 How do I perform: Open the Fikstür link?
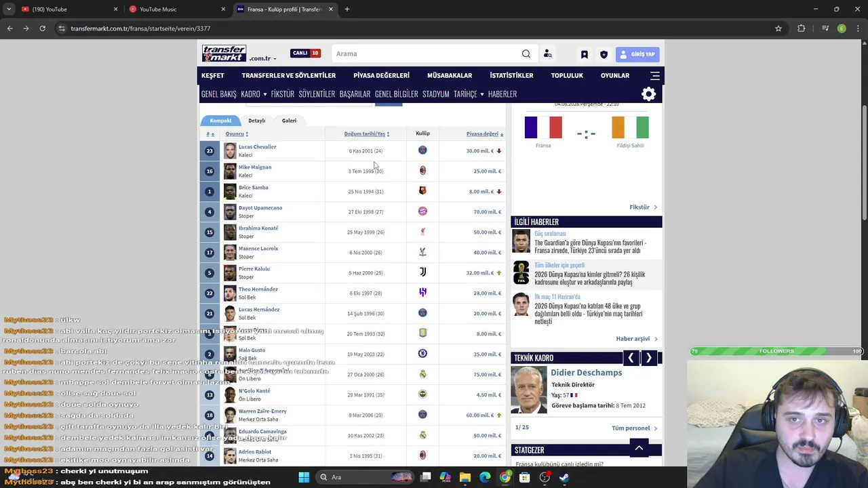[643, 207]
